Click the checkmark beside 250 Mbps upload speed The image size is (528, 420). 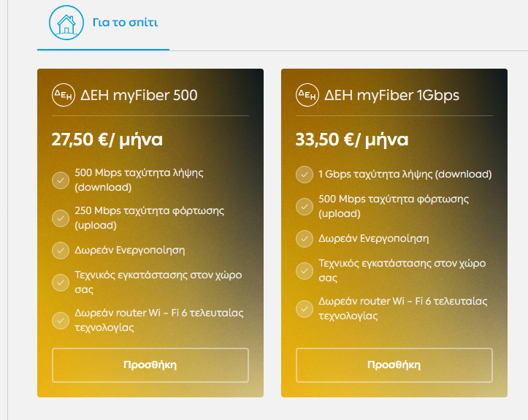click(x=61, y=218)
